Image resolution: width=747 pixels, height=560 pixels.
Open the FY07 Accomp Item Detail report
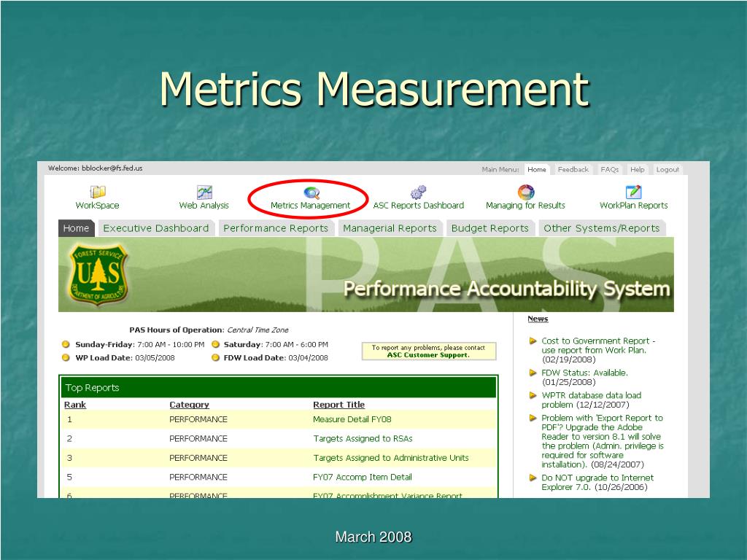pyautogui.click(x=362, y=477)
